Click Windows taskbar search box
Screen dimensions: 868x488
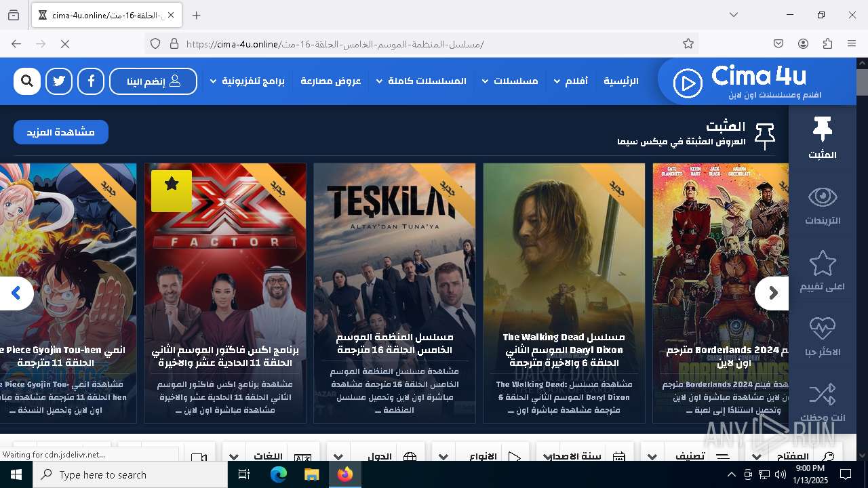pos(130,474)
